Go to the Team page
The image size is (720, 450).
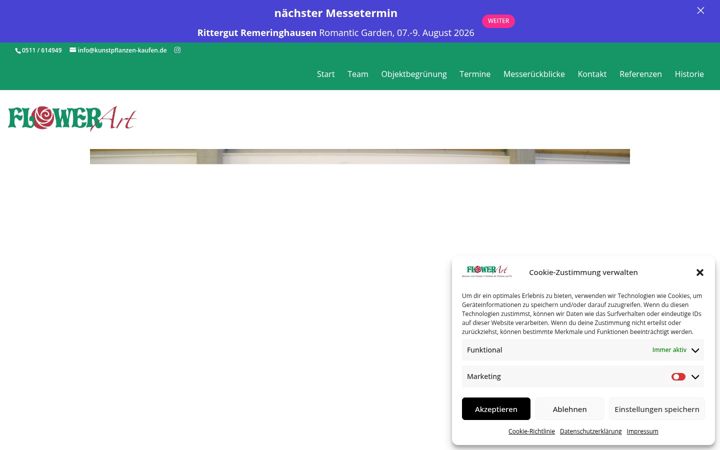(358, 74)
